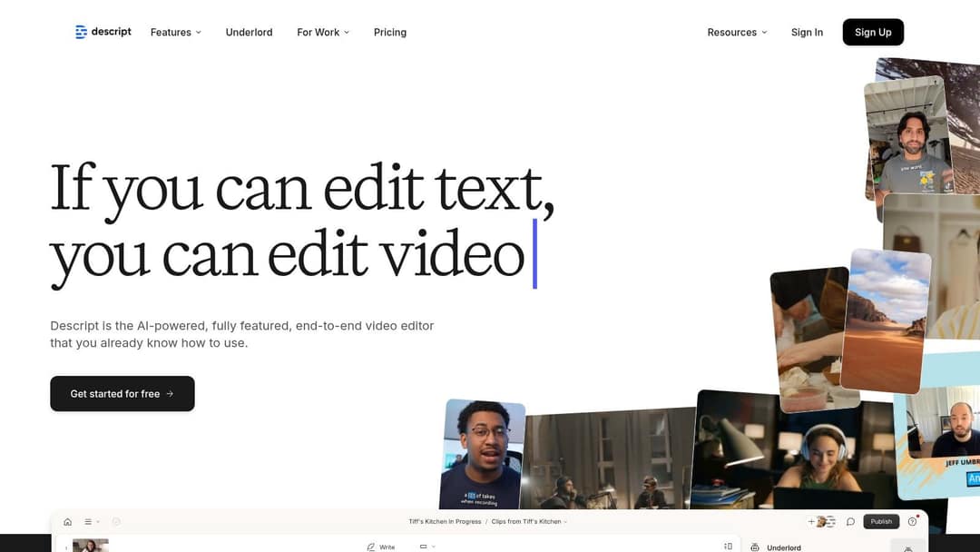Click the desert landscape thumbnail
Viewport: 980px width, 552px height.
(x=886, y=321)
